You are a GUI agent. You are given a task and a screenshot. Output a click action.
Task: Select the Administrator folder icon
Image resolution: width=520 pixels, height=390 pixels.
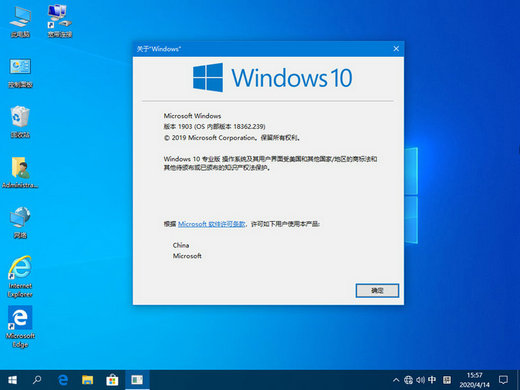point(20,173)
